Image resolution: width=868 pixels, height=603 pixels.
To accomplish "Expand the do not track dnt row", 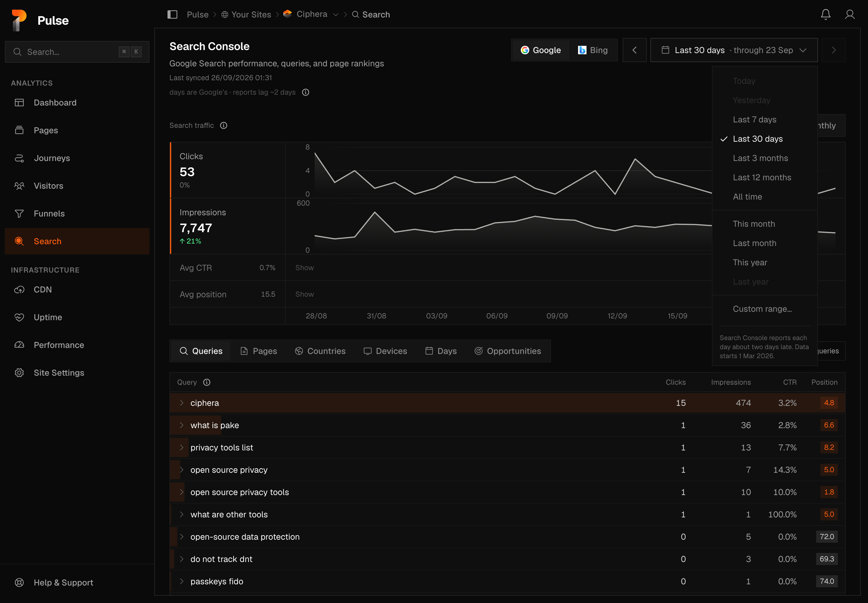I will (x=182, y=559).
